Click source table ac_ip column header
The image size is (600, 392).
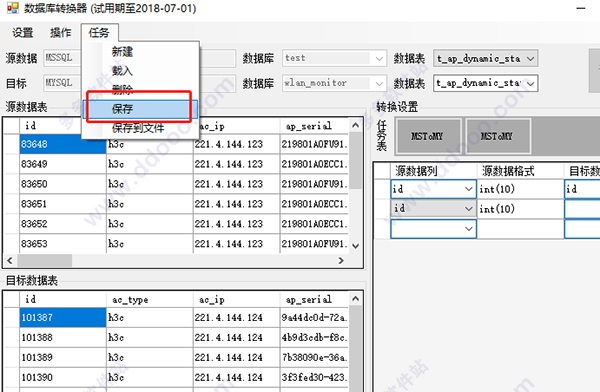(x=236, y=126)
